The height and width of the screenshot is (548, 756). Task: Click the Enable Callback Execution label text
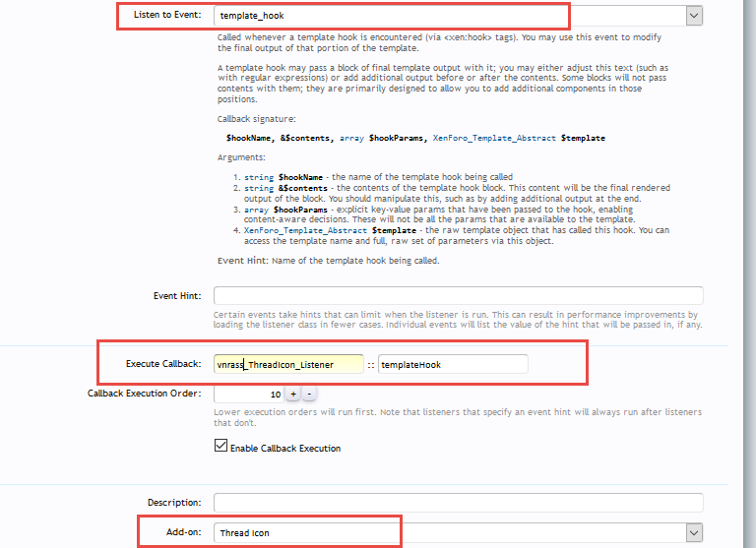coord(285,448)
